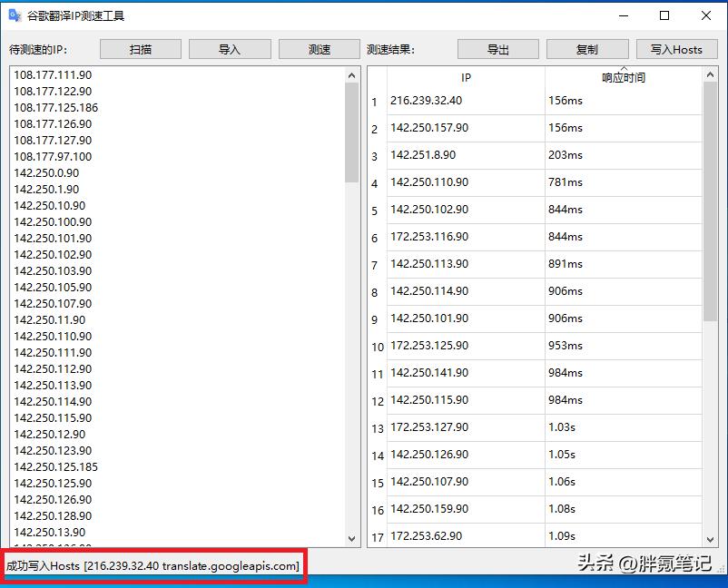Click the app icon in title bar
This screenshot has width=728, height=588.
[15, 15]
